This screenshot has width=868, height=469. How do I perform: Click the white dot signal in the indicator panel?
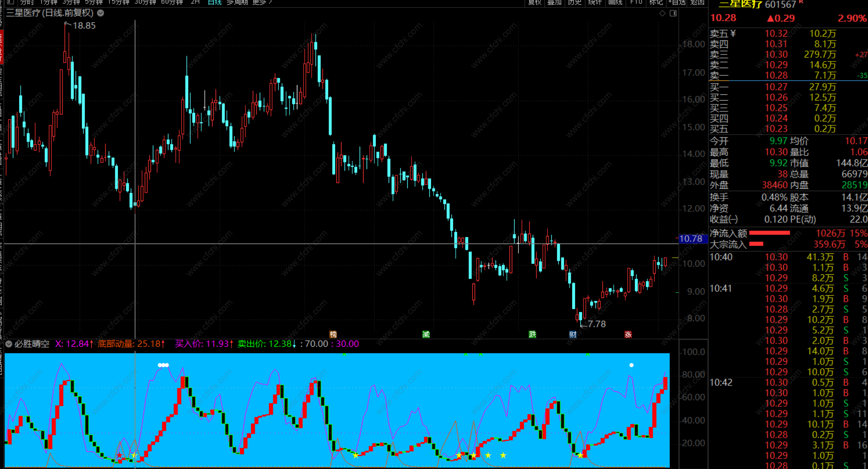pos(631,365)
